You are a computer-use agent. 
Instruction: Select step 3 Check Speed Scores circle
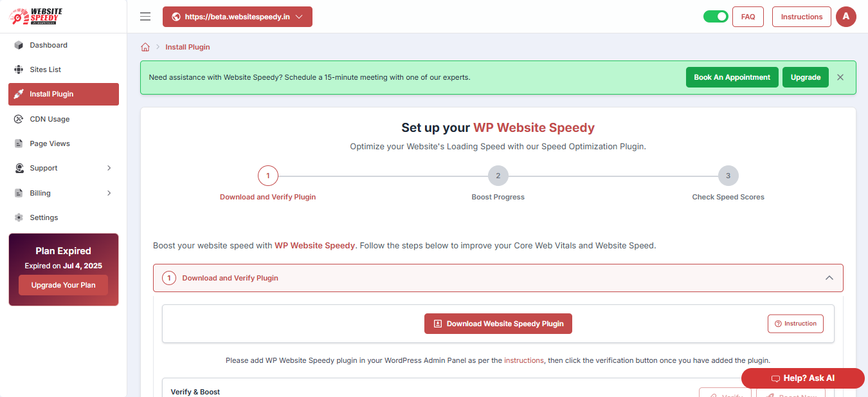click(x=728, y=176)
